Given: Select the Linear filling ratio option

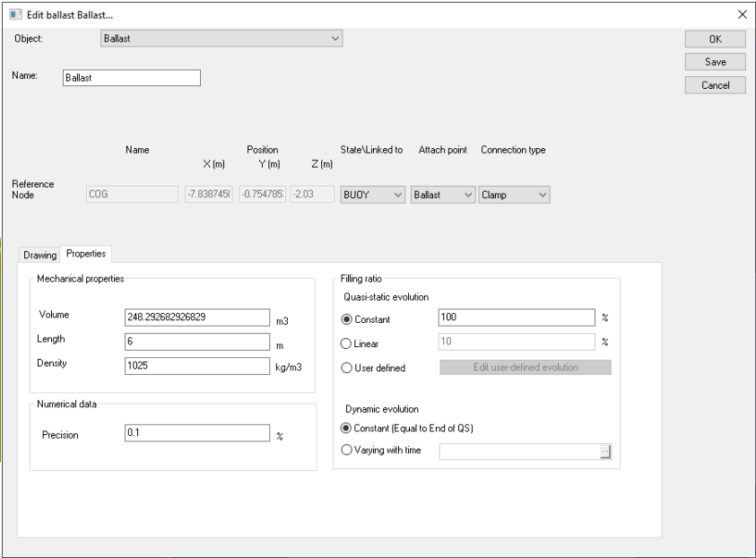Looking at the screenshot, I should (348, 342).
